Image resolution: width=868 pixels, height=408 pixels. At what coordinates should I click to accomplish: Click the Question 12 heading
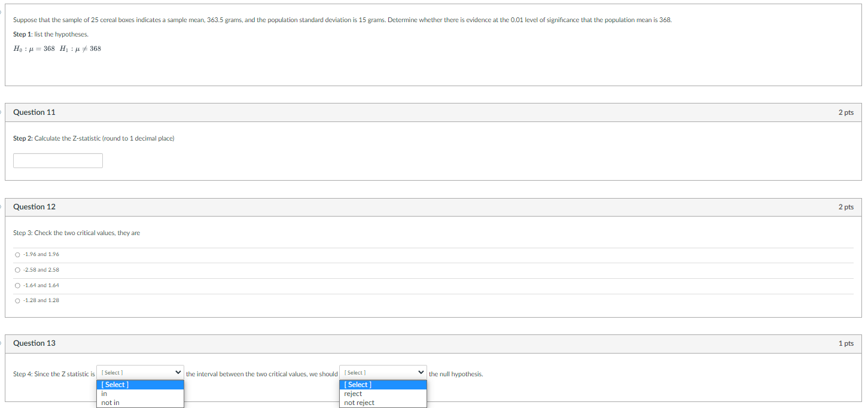click(x=34, y=207)
